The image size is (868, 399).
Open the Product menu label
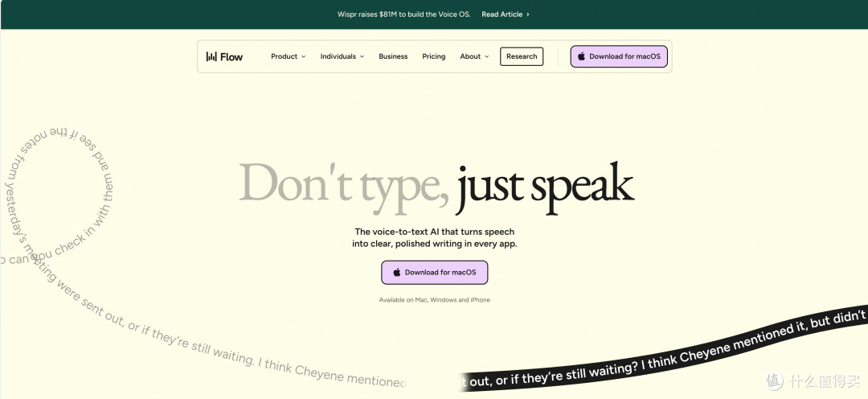click(285, 56)
